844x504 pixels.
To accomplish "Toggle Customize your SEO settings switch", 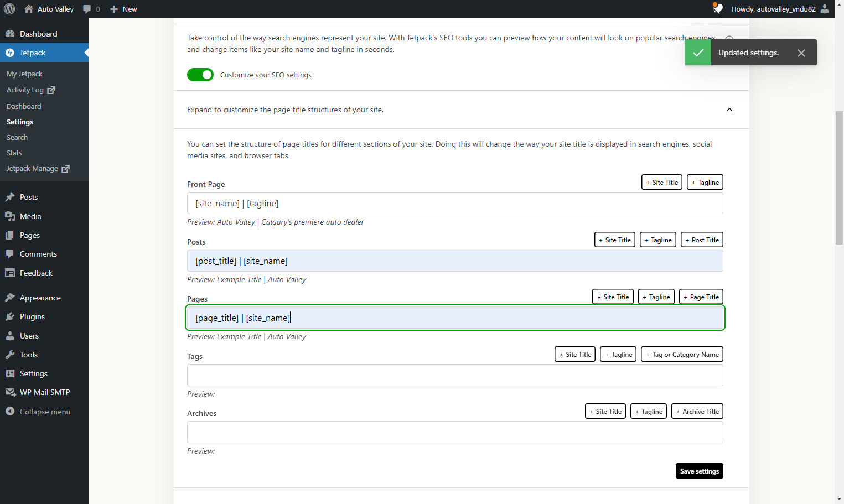I will [200, 75].
